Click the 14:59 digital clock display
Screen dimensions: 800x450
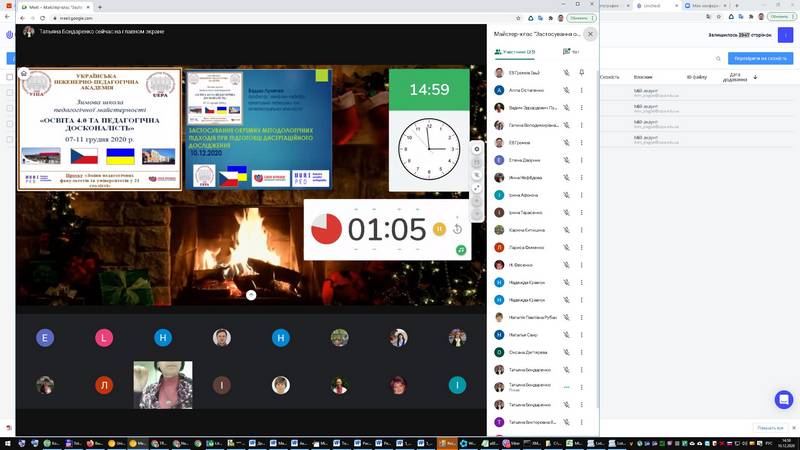pyautogui.click(x=429, y=90)
